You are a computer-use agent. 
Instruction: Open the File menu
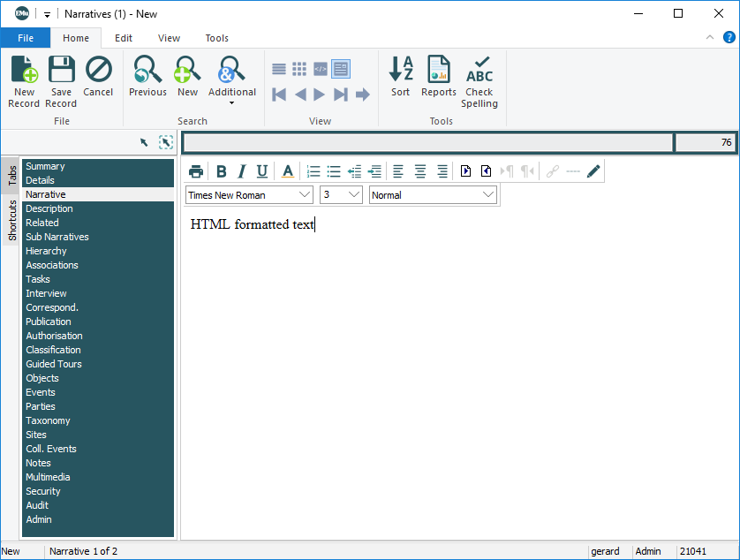tap(26, 38)
